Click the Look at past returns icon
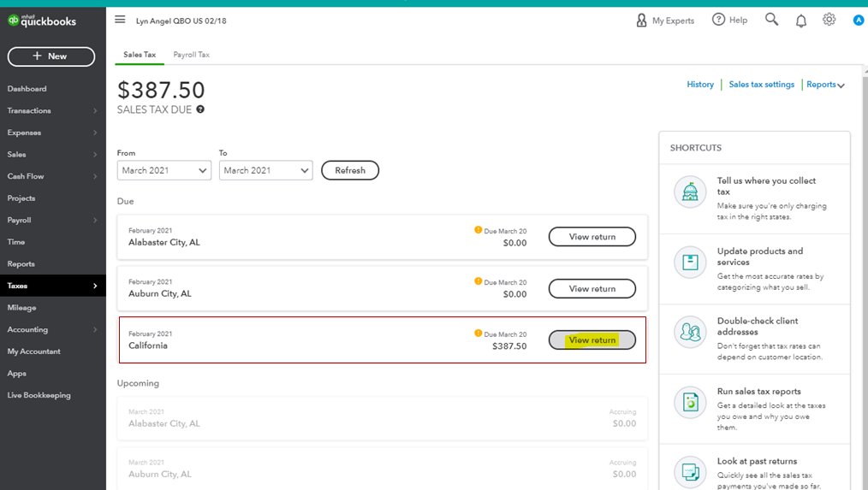 tap(690, 472)
